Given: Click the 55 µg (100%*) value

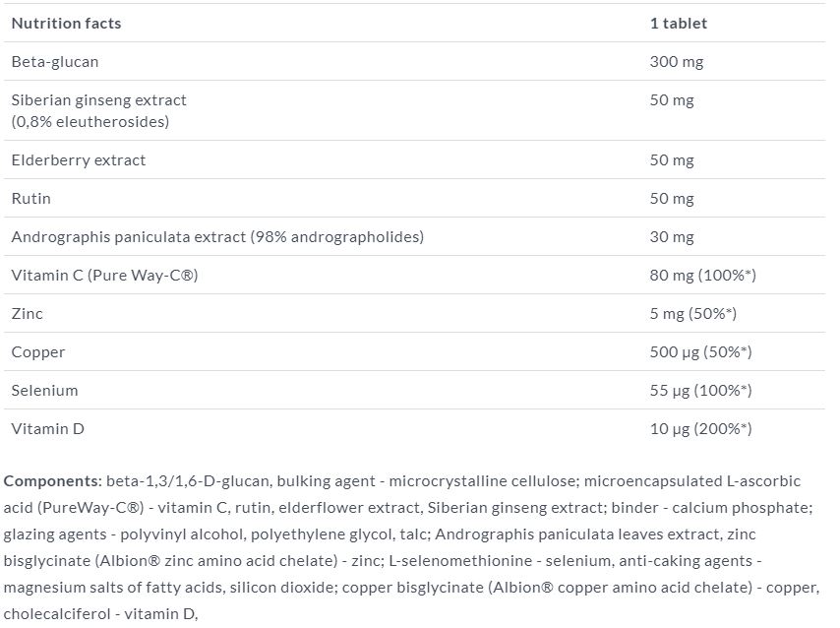Looking at the screenshot, I should point(701,390).
